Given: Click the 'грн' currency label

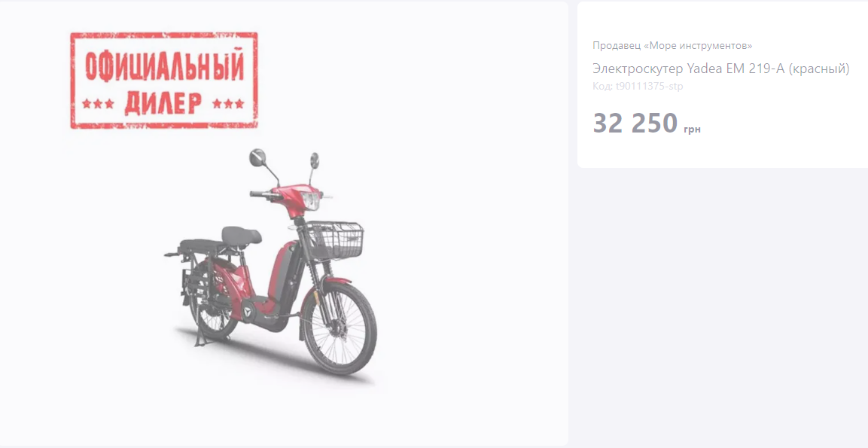Looking at the screenshot, I should click(692, 129).
